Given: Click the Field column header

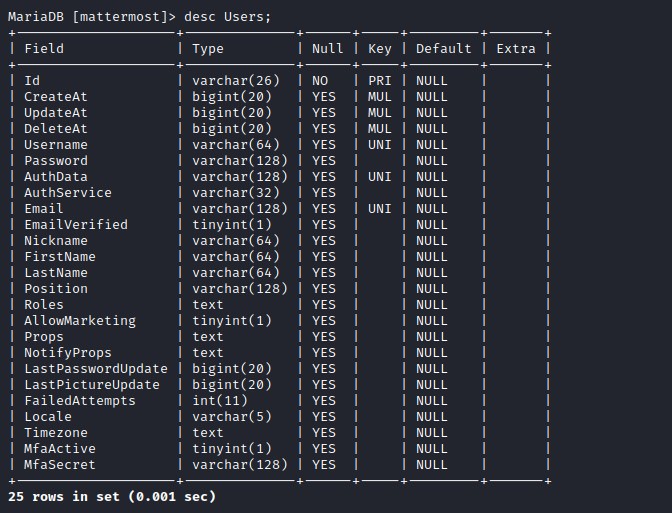Looking at the screenshot, I should pyautogui.click(x=44, y=48).
